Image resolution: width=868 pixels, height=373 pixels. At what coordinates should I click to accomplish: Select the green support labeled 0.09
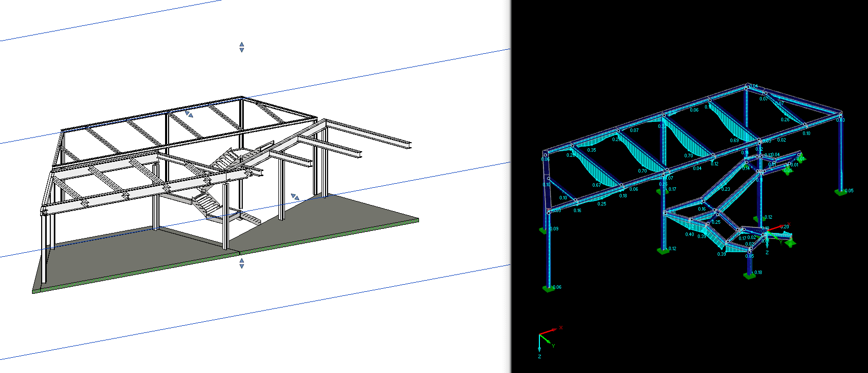coord(543,230)
